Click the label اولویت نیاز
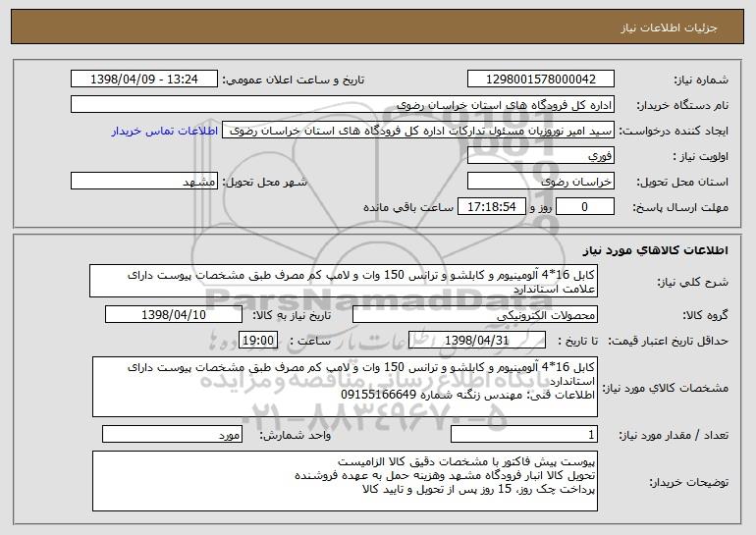This screenshot has width=756, height=535. pyautogui.click(x=701, y=156)
